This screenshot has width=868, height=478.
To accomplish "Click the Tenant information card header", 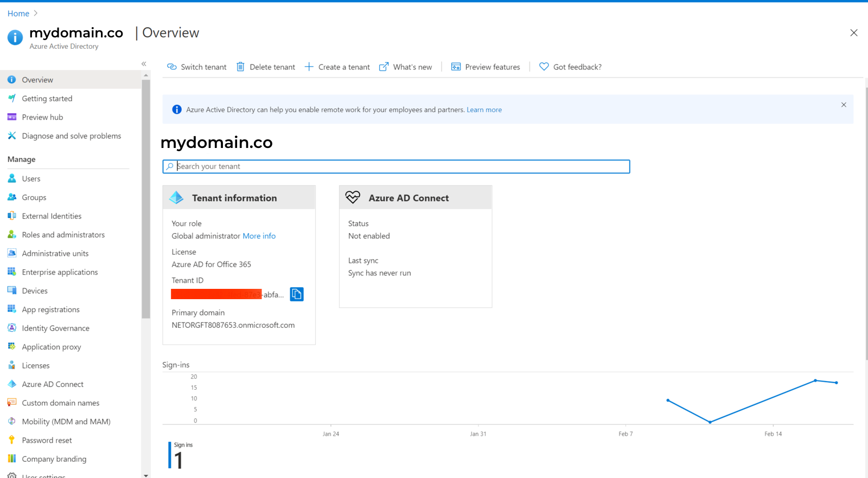I will pyautogui.click(x=239, y=198).
